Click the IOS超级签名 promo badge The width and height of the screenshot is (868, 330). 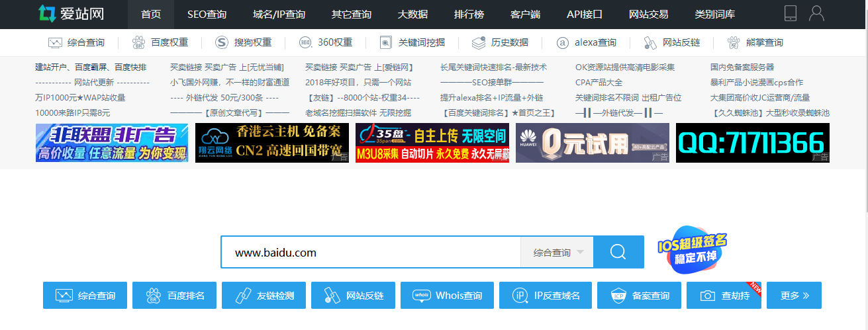click(x=691, y=251)
